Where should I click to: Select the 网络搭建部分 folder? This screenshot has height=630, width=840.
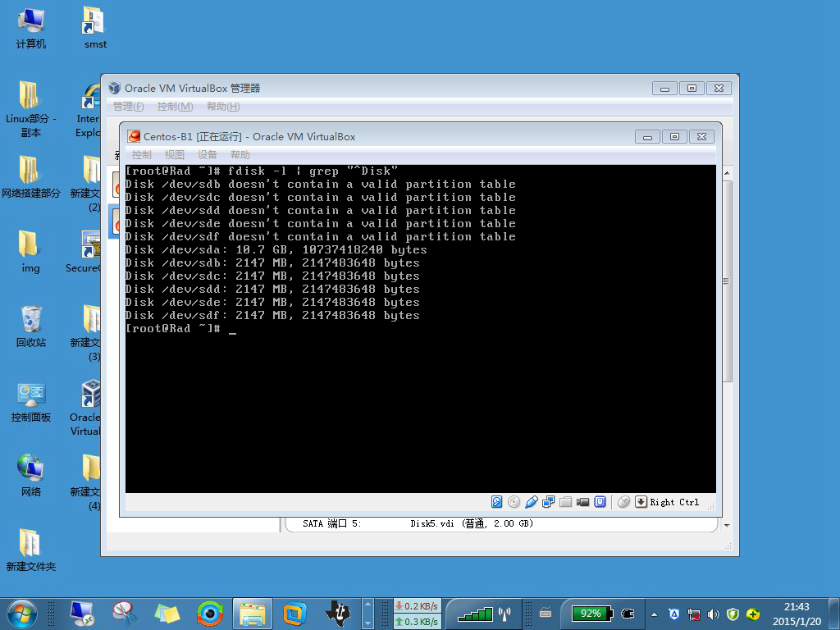point(30,177)
